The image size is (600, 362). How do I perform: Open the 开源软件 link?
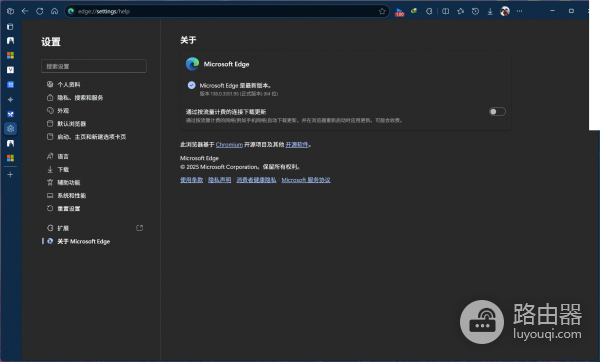[x=297, y=145]
